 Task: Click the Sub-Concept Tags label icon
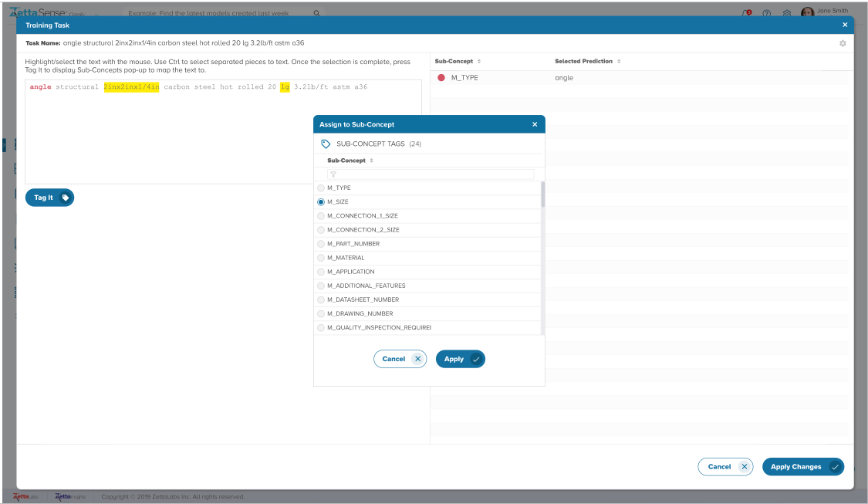[x=326, y=144]
